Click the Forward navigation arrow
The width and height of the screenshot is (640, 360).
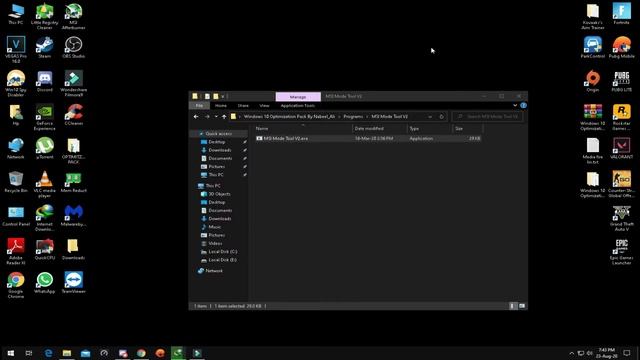207,117
